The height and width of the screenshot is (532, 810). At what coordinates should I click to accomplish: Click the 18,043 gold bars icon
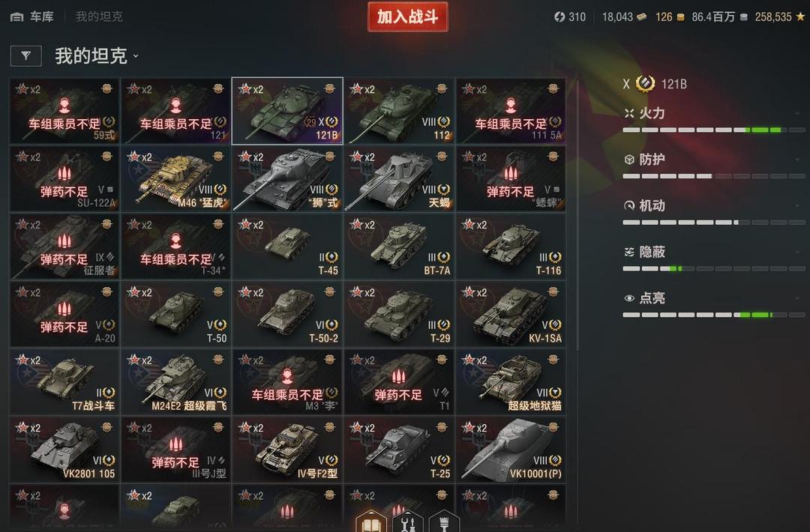[641, 17]
